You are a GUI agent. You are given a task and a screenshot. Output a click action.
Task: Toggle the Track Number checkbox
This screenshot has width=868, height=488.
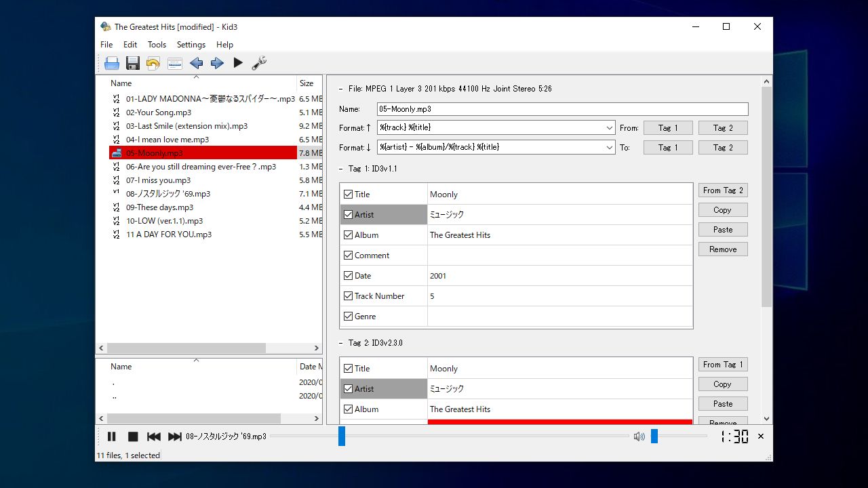click(349, 296)
